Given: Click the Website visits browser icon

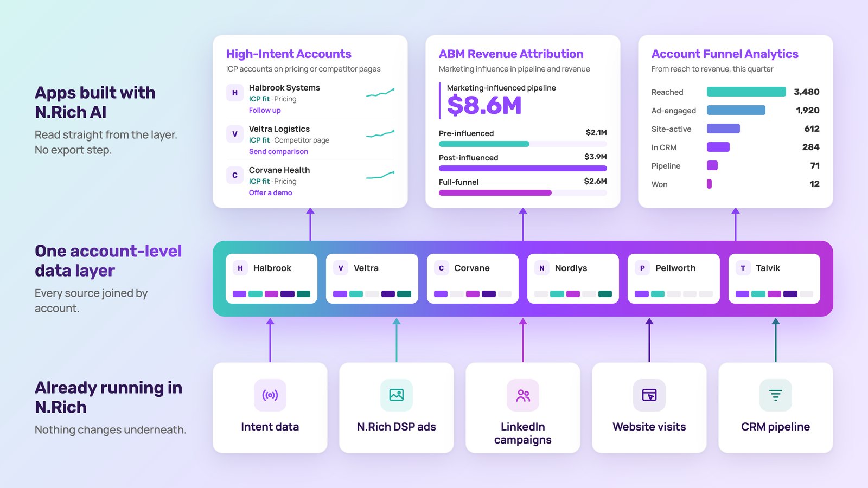Looking at the screenshot, I should tap(649, 395).
